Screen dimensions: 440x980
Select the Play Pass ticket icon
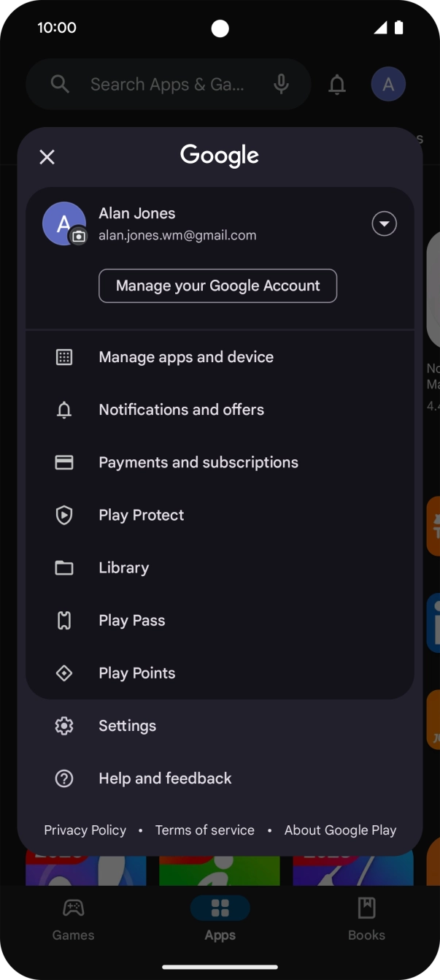click(x=64, y=621)
